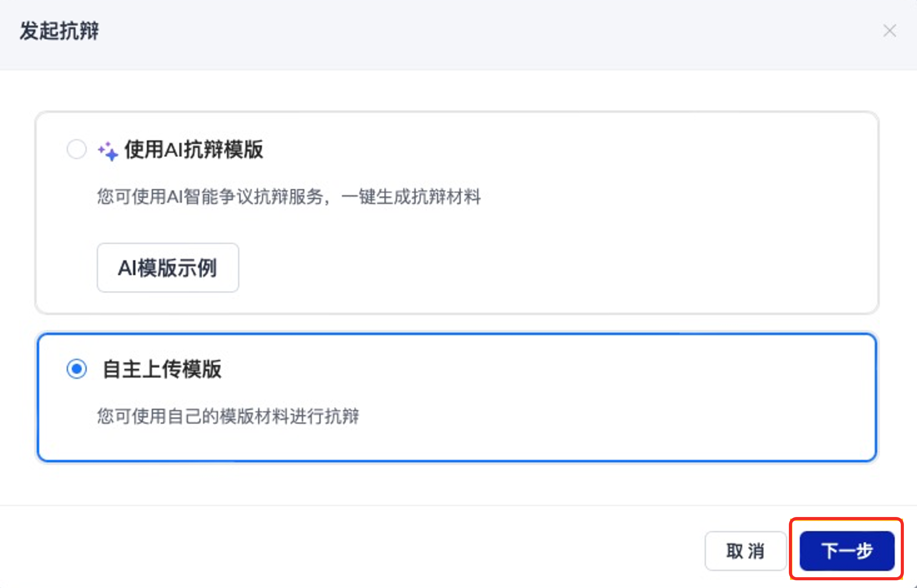
Task: Click the purple AI sparkle icon
Action: tap(108, 151)
